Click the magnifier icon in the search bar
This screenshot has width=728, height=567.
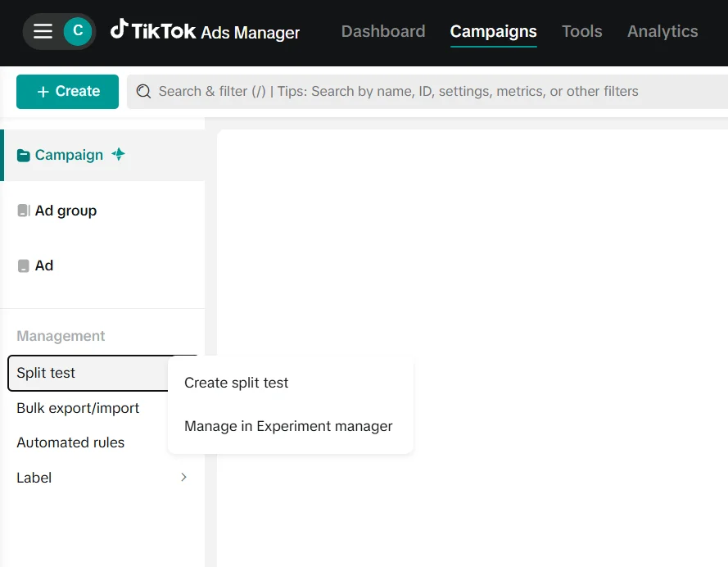[x=144, y=92]
